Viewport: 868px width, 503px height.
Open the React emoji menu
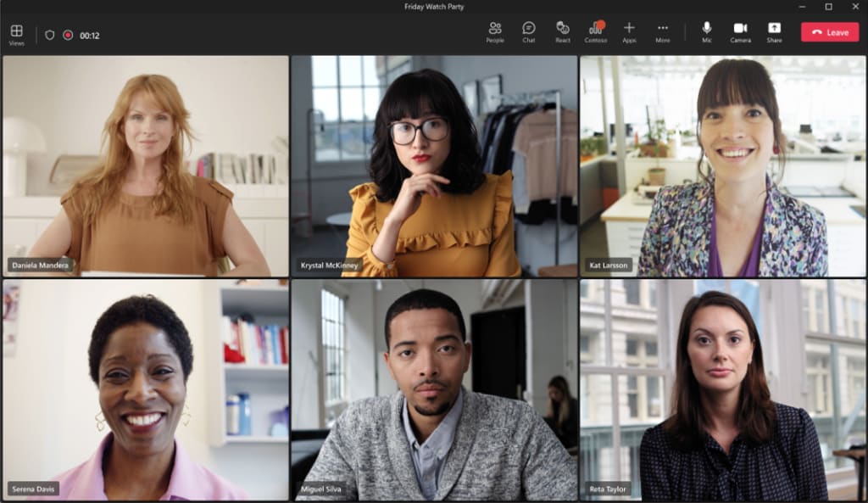[563, 32]
